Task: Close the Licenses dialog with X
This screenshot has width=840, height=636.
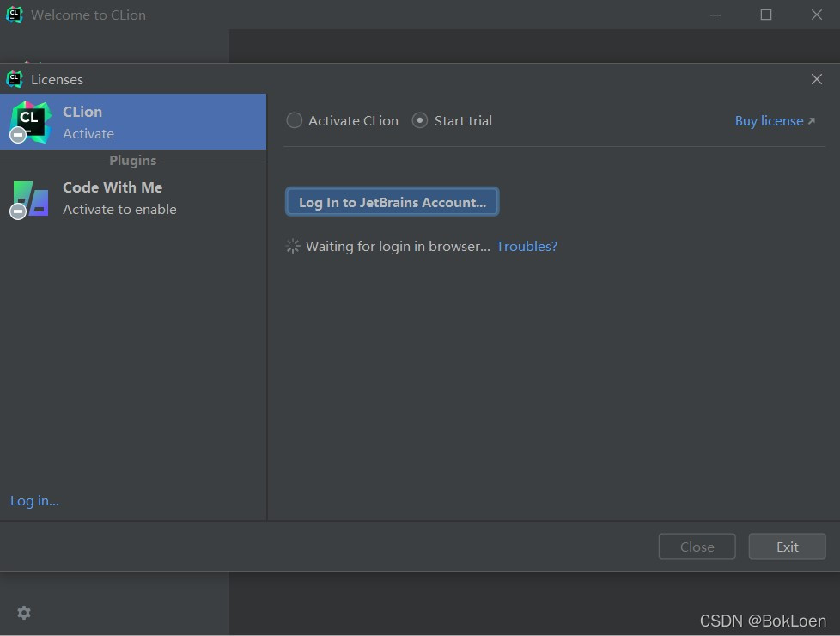Action: [x=817, y=79]
